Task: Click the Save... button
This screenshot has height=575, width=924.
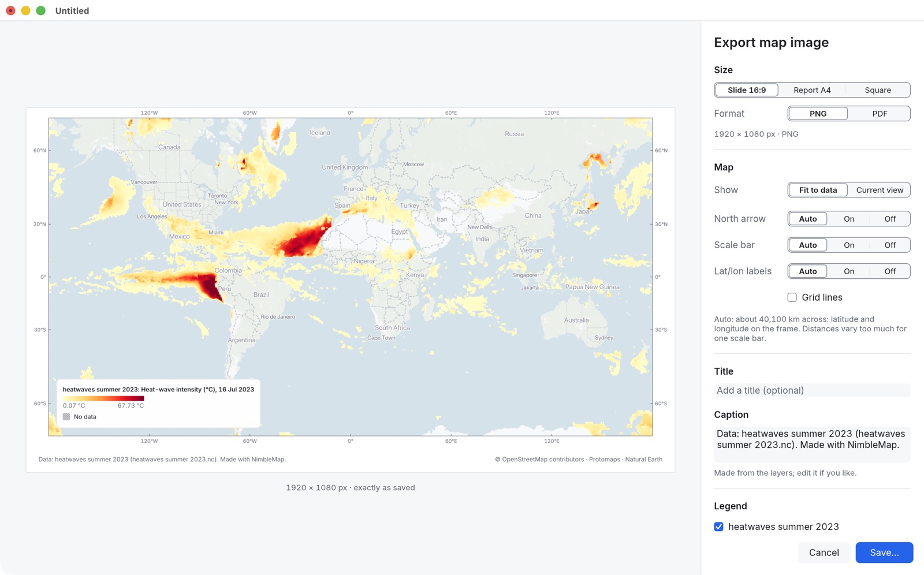Action: point(884,552)
